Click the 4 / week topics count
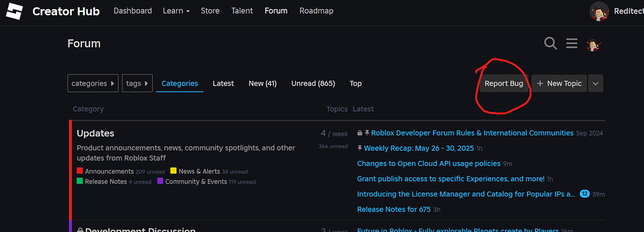This screenshot has width=644, height=232. coord(334,133)
